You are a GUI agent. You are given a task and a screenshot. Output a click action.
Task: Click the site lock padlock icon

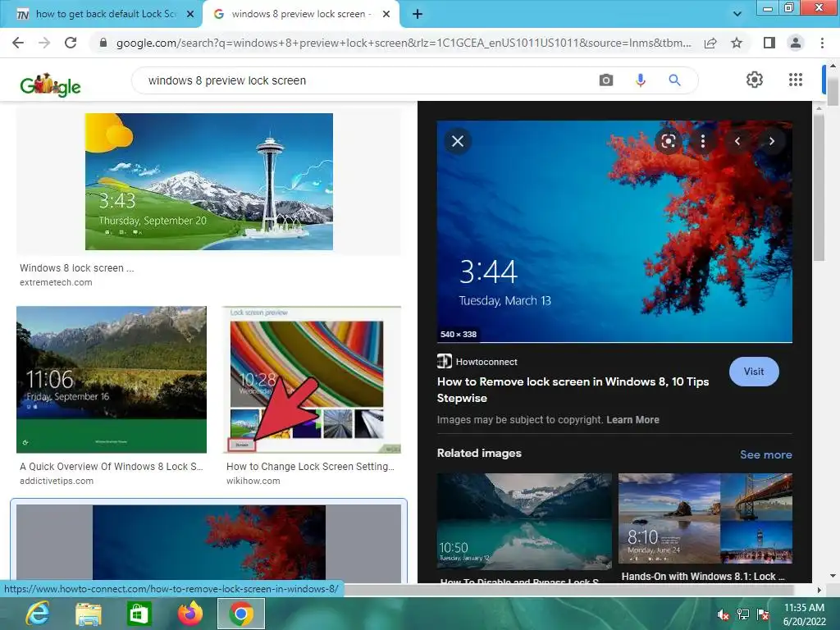[103, 43]
